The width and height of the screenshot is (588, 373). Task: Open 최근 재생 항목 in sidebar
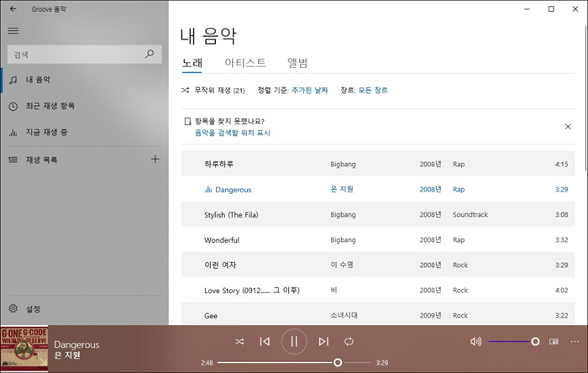tap(84, 106)
